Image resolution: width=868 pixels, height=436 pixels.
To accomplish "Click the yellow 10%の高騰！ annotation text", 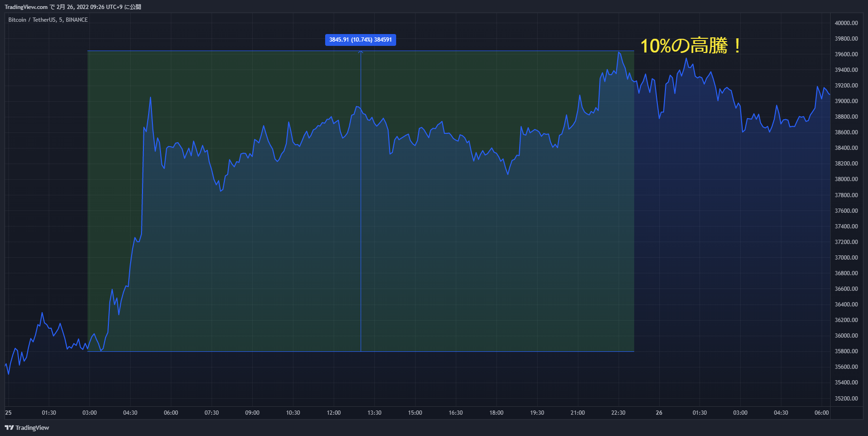I will pyautogui.click(x=690, y=46).
